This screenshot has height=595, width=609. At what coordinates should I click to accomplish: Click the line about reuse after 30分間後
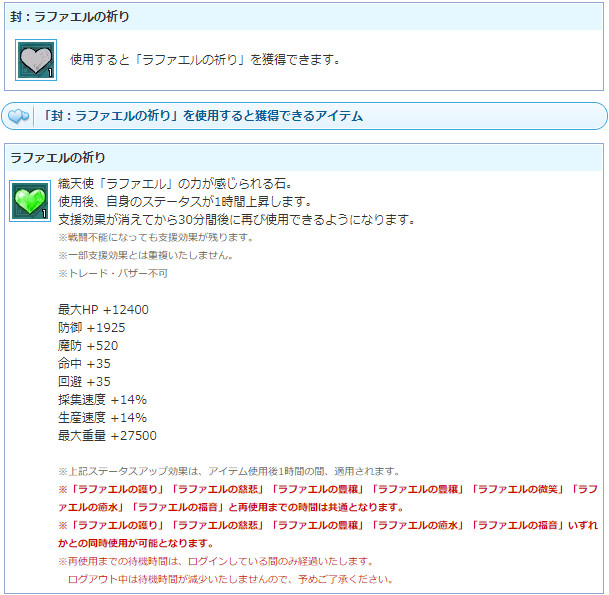click(x=237, y=219)
